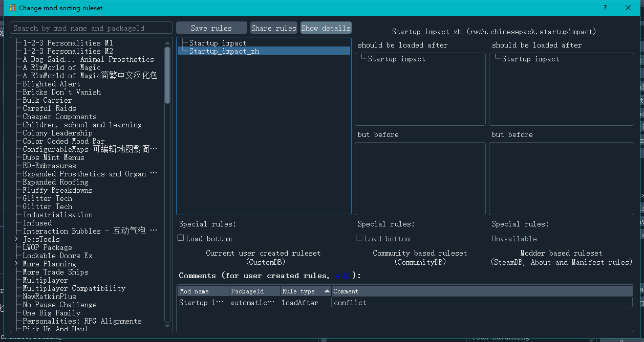Select A RimWorld of Magic mod
The height and width of the screenshot is (342, 644).
(x=61, y=67)
